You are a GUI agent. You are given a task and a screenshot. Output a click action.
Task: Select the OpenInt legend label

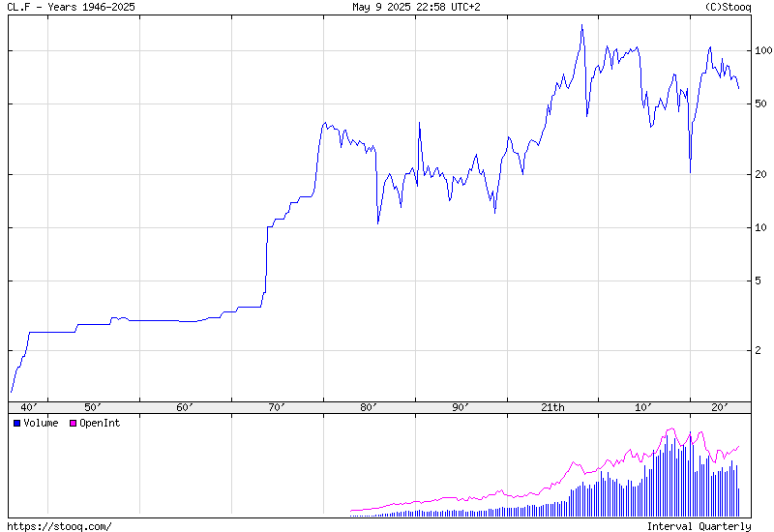[x=100, y=423]
